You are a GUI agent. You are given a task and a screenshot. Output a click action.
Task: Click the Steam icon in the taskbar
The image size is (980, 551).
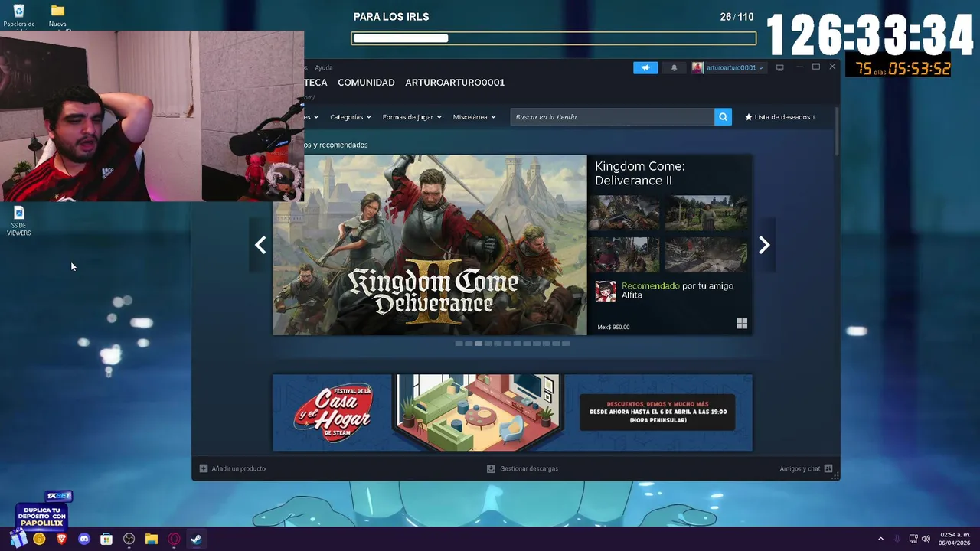pyautogui.click(x=196, y=539)
